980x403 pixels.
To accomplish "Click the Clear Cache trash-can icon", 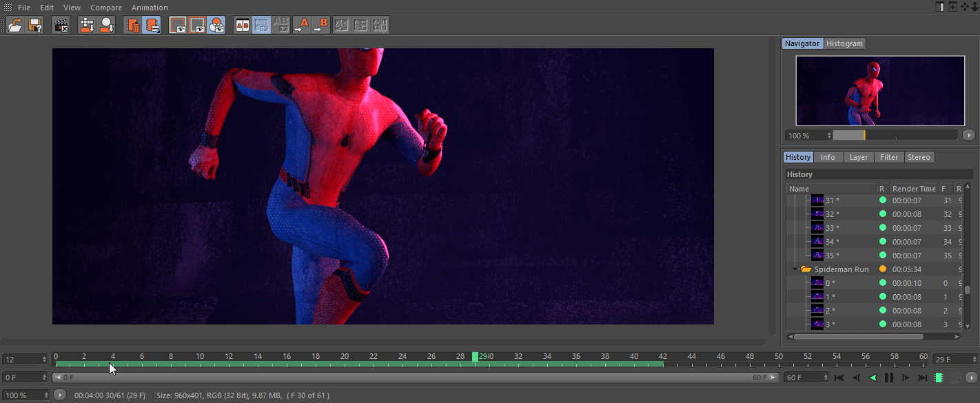I will point(133,25).
